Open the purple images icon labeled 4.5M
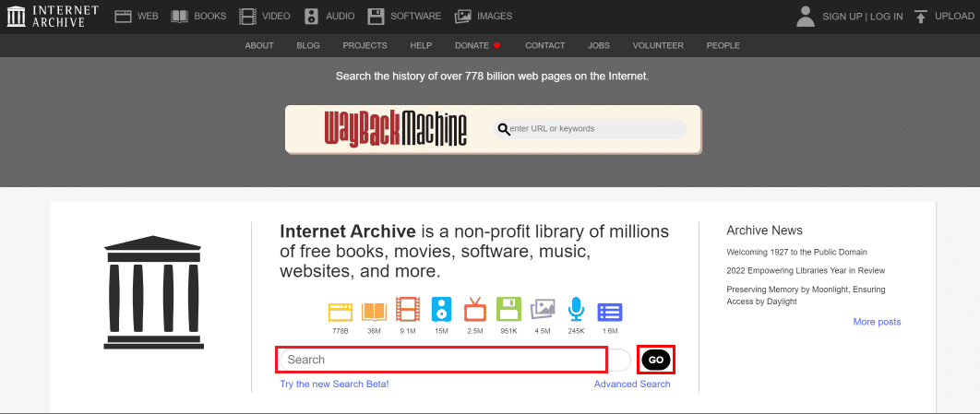Viewport: 980px width, 414px height. [x=543, y=311]
